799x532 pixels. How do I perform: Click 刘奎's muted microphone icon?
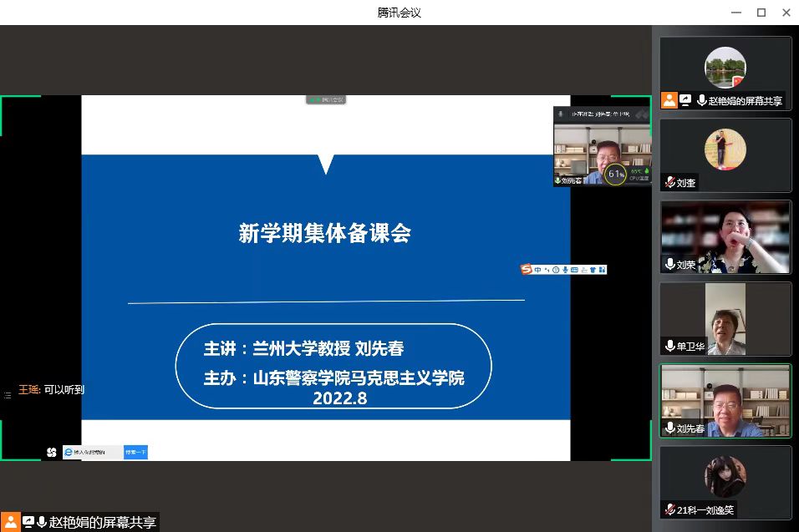tap(669, 183)
